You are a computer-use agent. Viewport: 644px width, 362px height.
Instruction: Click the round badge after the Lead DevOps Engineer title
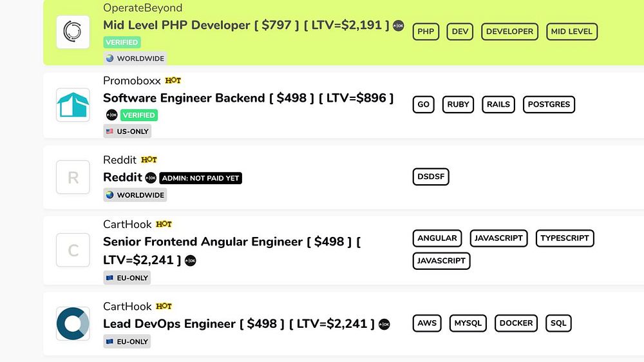click(x=384, y=324)
